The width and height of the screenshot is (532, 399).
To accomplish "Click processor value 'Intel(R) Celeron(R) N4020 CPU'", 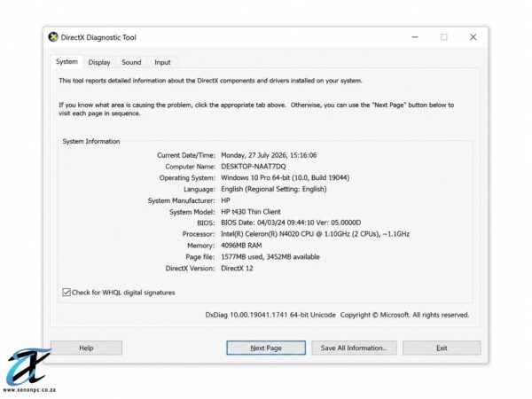I will point(315,234).
